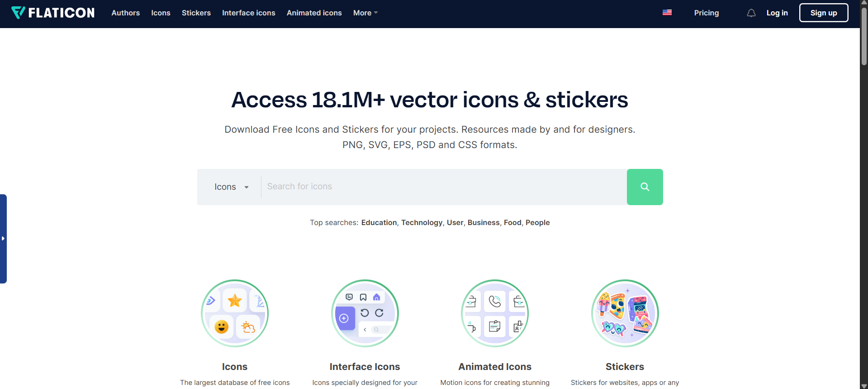Click the Flaticon logo
Viewport: 868px width, 389px height.
(x=53, y=13)
